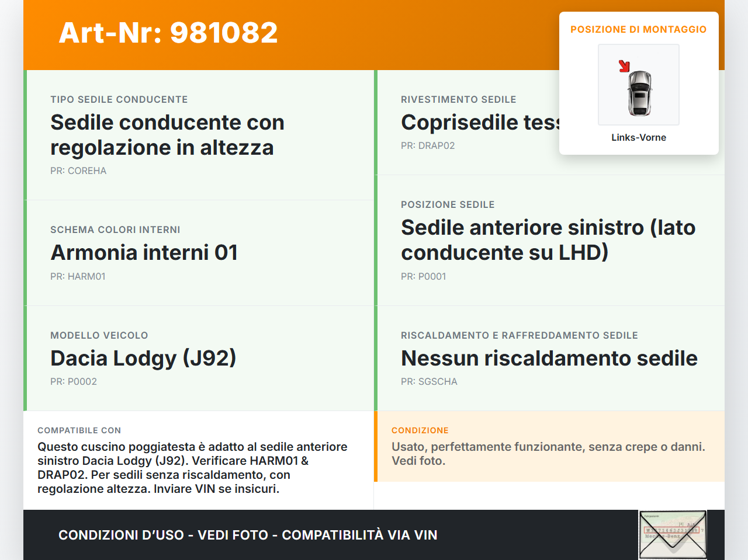Click the Condizioni d'uso footer banner text

[248, 535]
